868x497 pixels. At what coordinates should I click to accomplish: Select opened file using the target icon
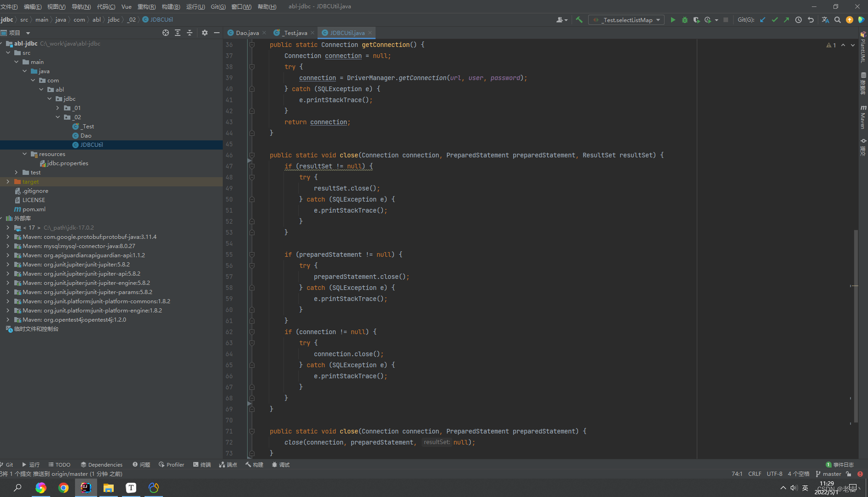point(166,33)
